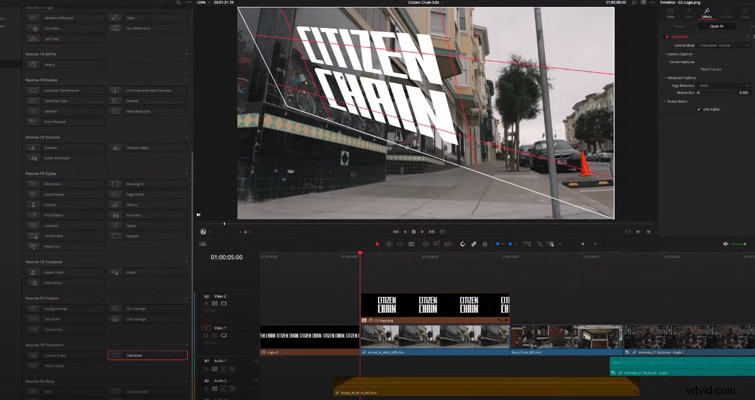
Task: Collapse the Resolve FX Revival category
Action: click(187, 80)
